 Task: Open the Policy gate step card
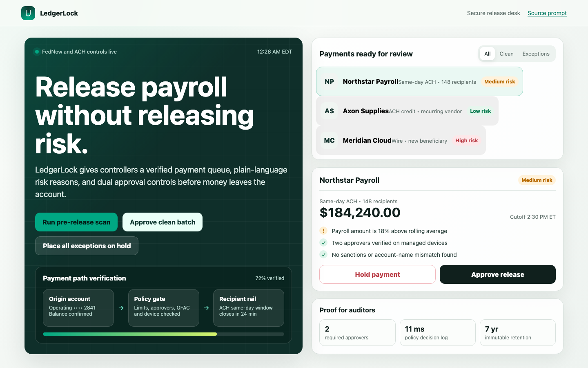point(164,308)
